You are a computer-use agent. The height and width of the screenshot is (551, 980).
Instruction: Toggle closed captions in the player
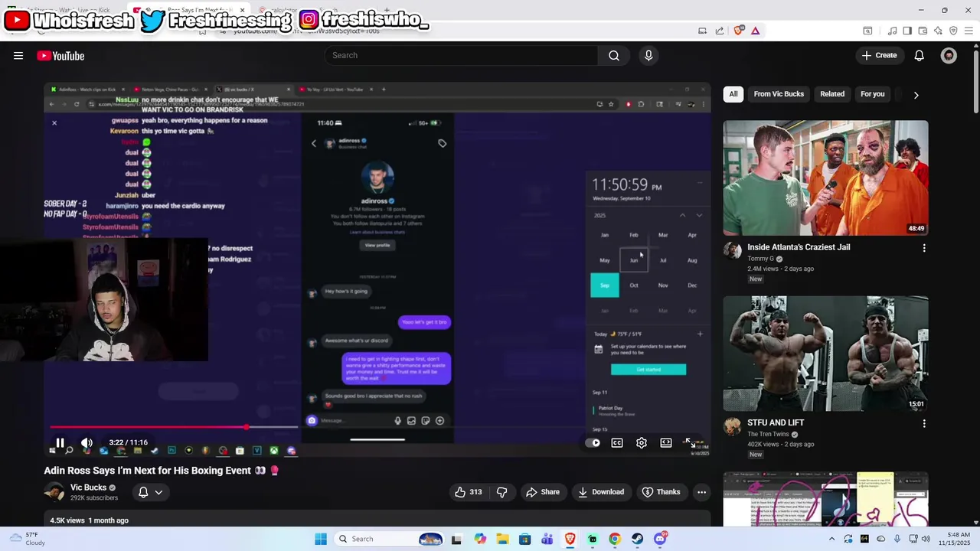click(x=617, y=442)
